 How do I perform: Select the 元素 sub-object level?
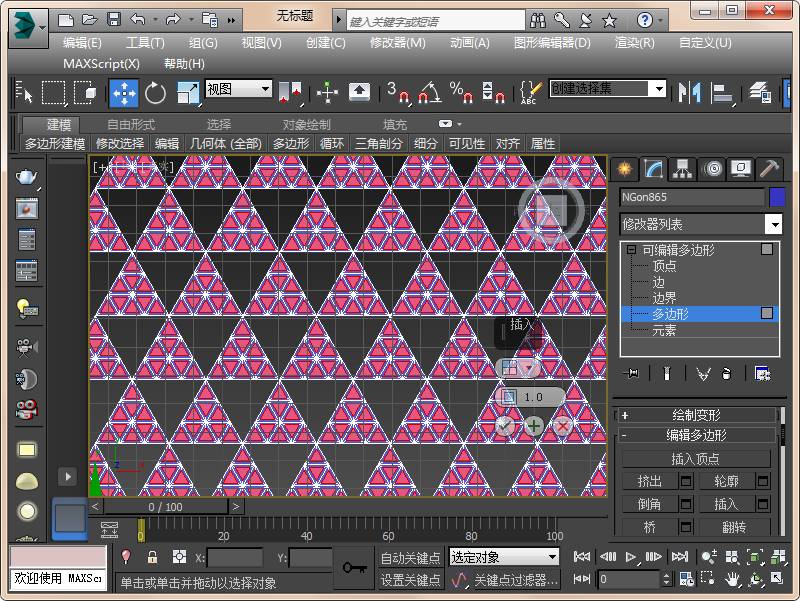pyautogui.click(x=664, y=331)
